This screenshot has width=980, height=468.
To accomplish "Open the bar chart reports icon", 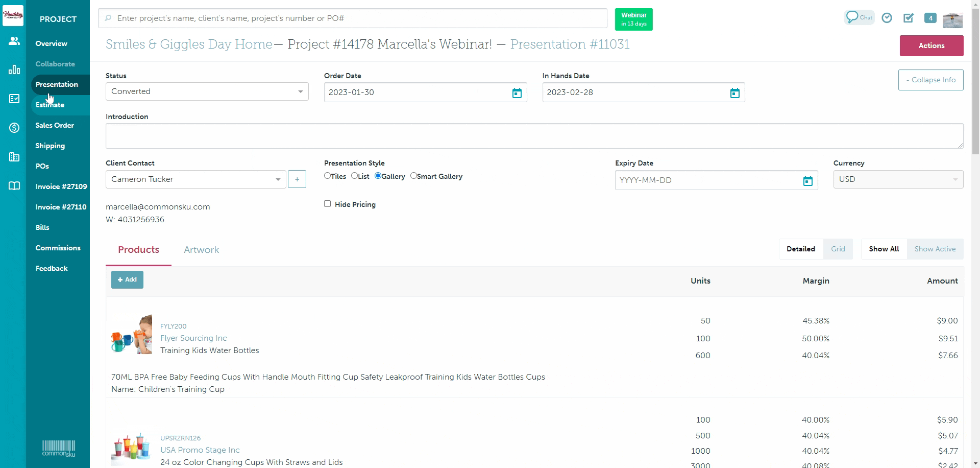I will (14, 70).
